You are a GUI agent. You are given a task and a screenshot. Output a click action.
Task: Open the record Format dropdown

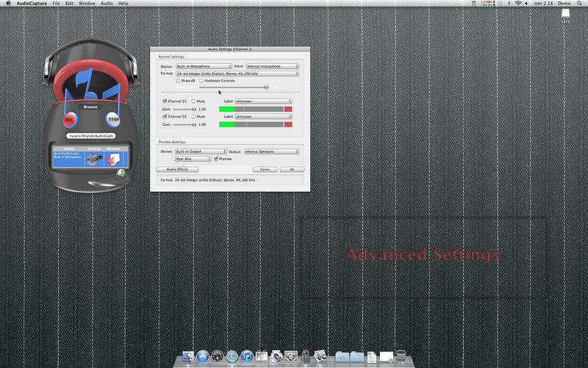(237, 74)
